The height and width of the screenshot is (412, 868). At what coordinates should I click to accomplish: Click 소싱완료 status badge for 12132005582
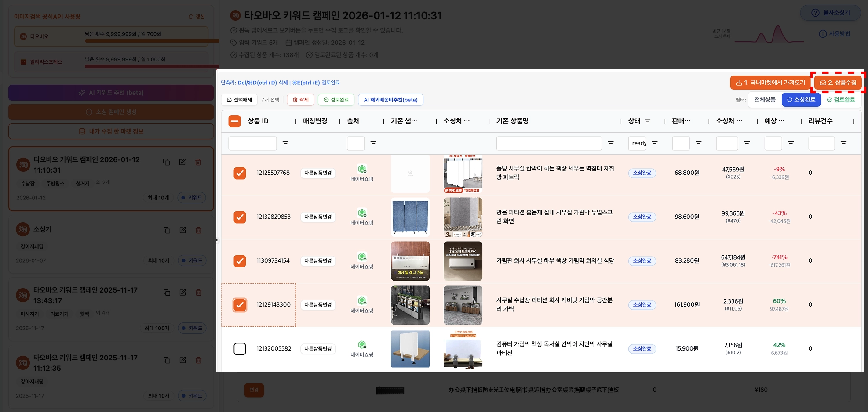[x=642, y=349]
